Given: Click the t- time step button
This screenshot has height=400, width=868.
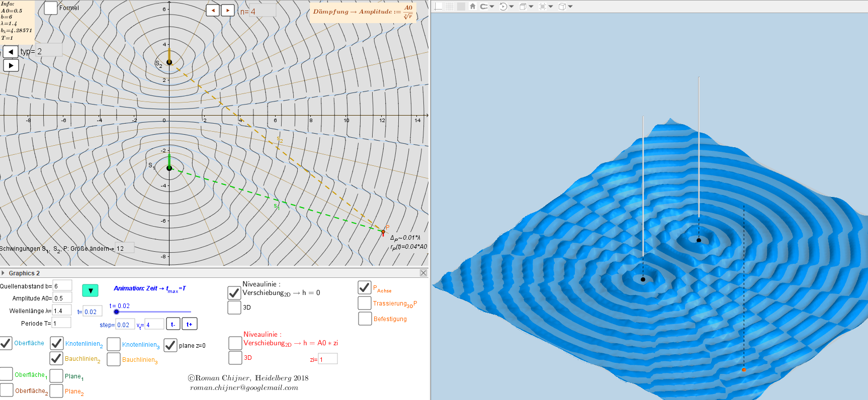Looking at the screenshot, I should click(x=172, y=324).
